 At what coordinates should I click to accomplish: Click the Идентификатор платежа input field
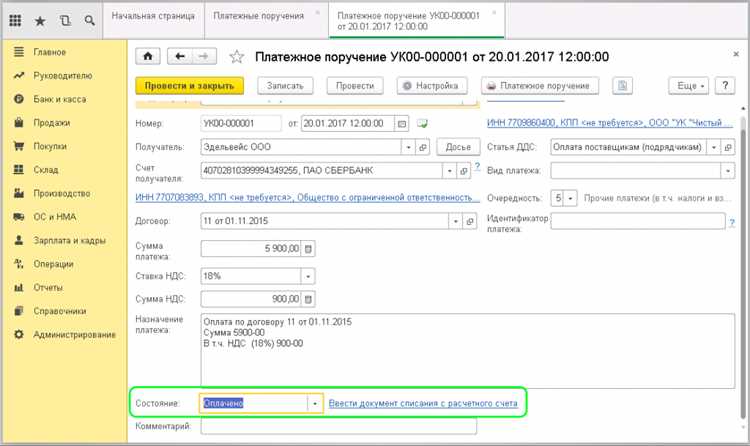coord(638,221)
